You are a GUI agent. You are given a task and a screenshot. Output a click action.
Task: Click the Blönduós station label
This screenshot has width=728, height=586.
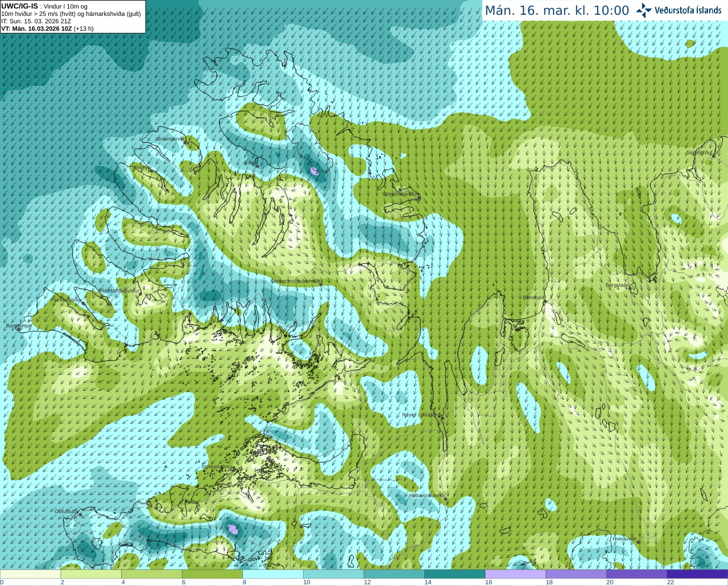coord(534,298)
